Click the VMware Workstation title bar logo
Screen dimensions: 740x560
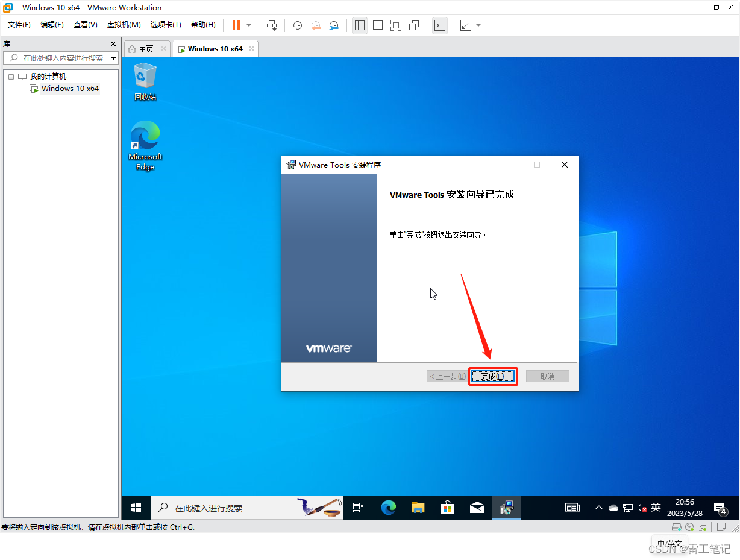coord(8,8)
